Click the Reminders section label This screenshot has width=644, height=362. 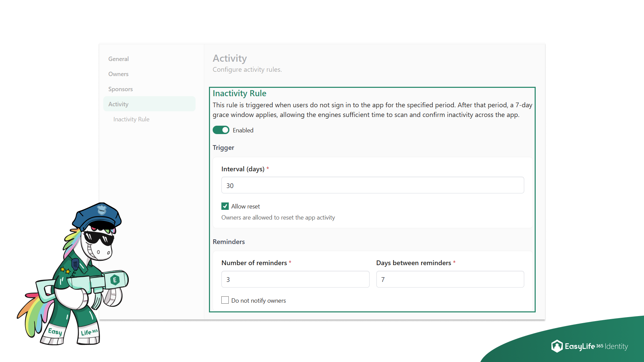point(229,241)
